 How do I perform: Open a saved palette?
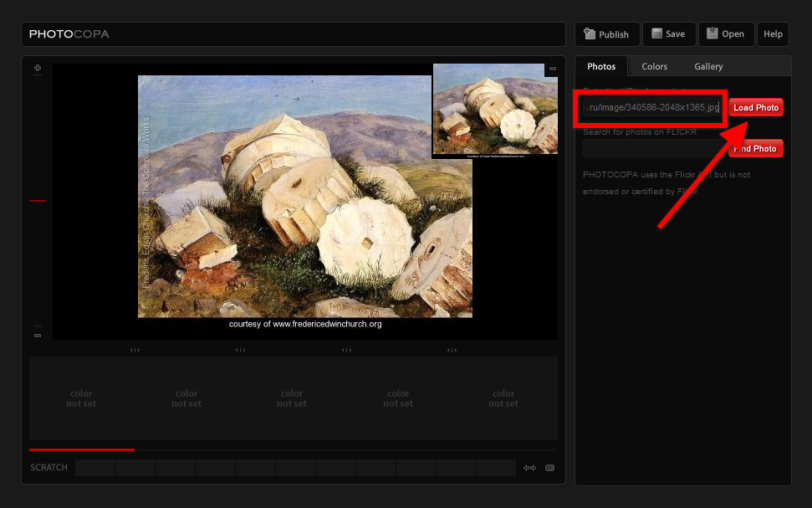click(725, 34)
